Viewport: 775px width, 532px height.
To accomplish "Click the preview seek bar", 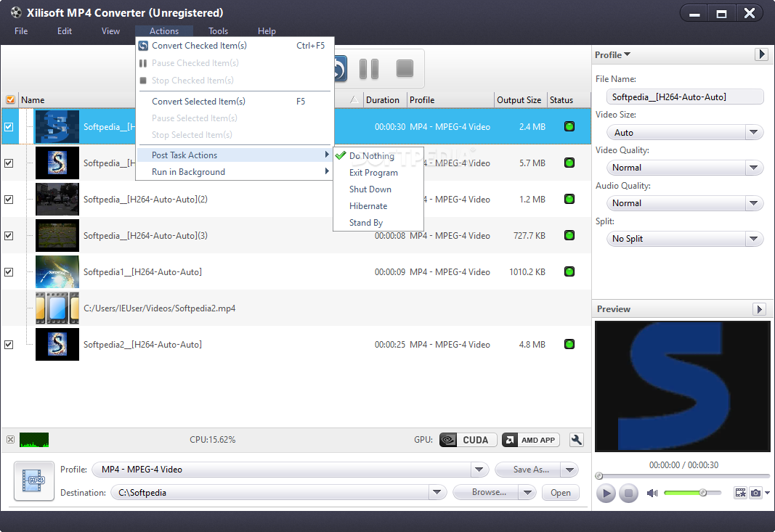I will [x=683, y=476].
